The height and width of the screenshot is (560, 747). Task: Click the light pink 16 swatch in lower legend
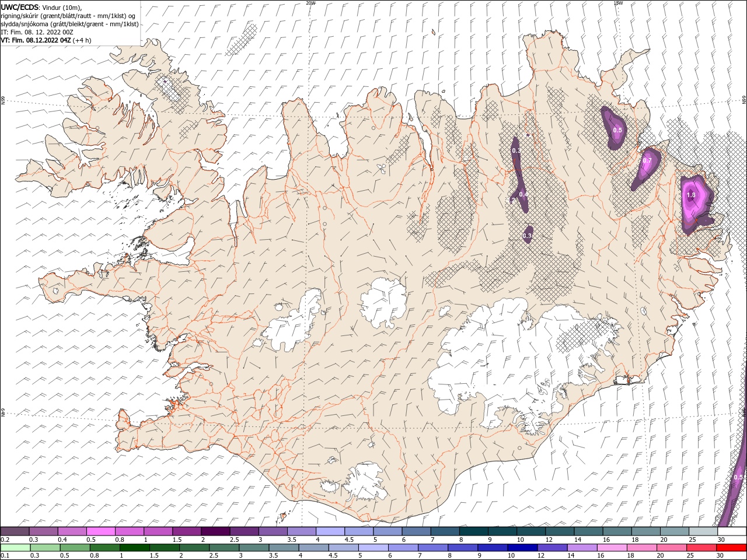pos(612,548)
